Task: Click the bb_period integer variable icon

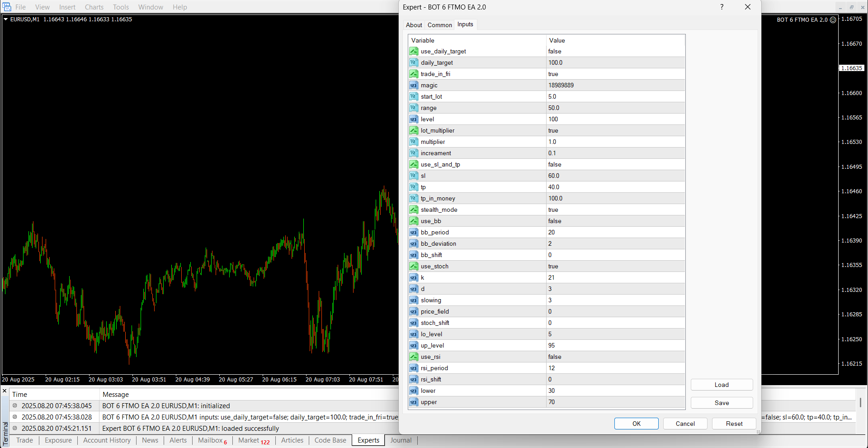Action: pos(413,232)
